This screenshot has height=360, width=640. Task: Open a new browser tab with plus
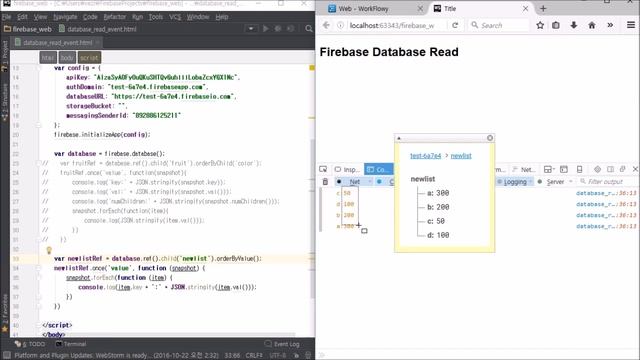[x=543, y=9]
